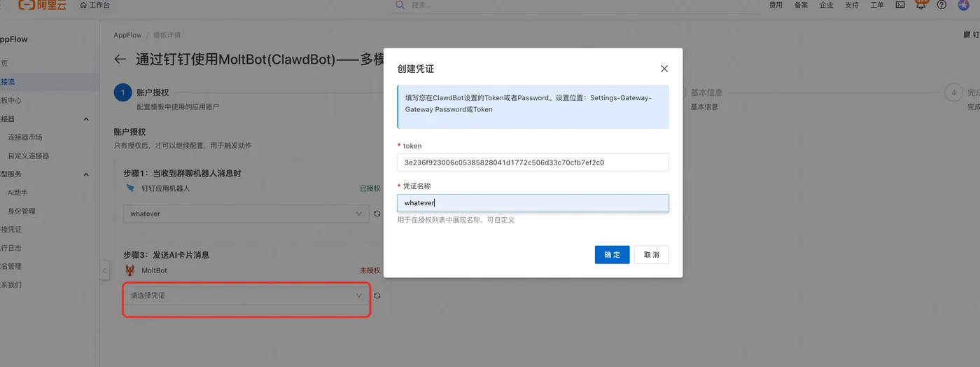Open 自定义连接器 in the sidebar
Viewport: 980px width, 367px height.
coord(29,155)
